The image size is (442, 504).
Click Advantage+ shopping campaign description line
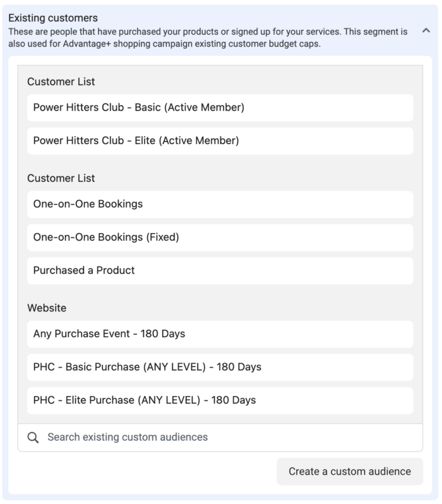[x=165, y=44]
